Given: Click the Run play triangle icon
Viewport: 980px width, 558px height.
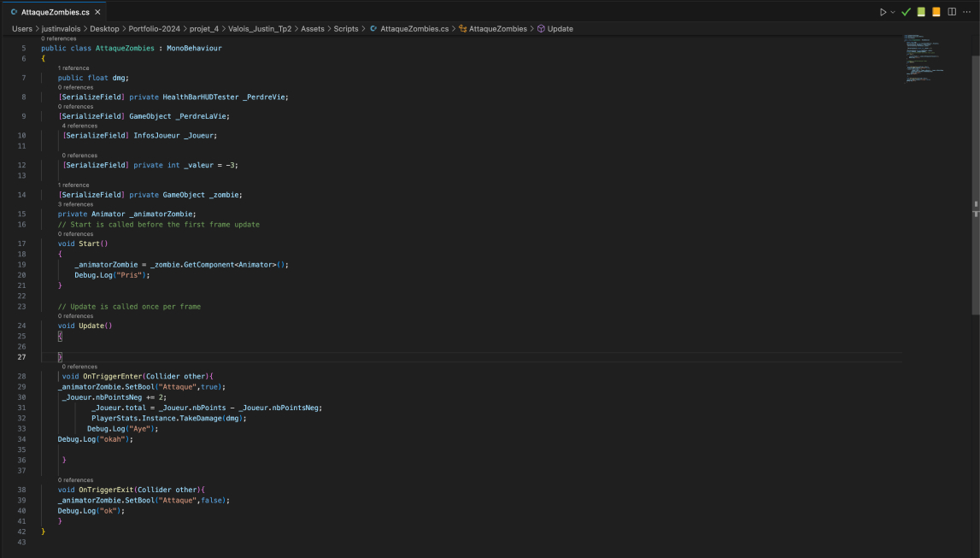Looking at the screenshot, I should click(883, 12).
